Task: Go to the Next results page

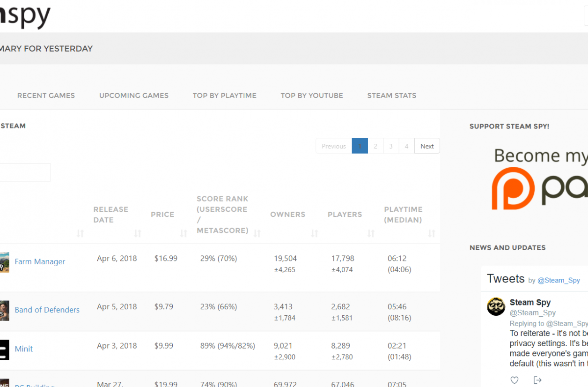Action: coord(427,146)
